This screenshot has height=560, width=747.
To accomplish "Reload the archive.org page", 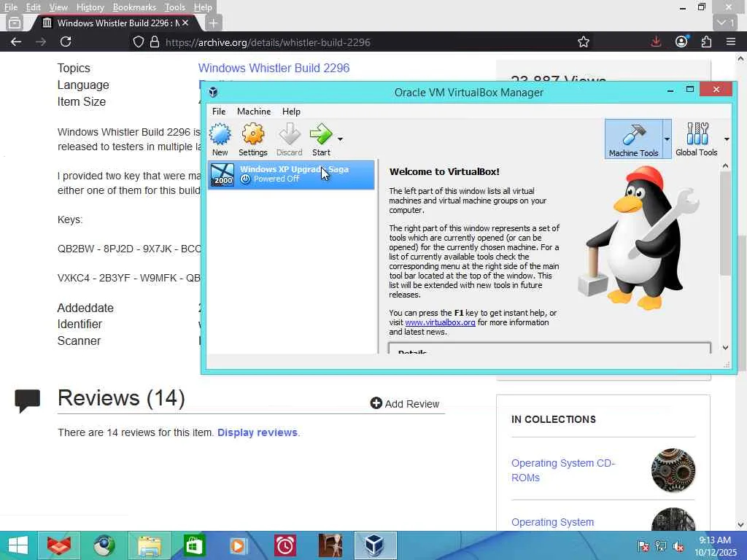I will tap(66, 42).
